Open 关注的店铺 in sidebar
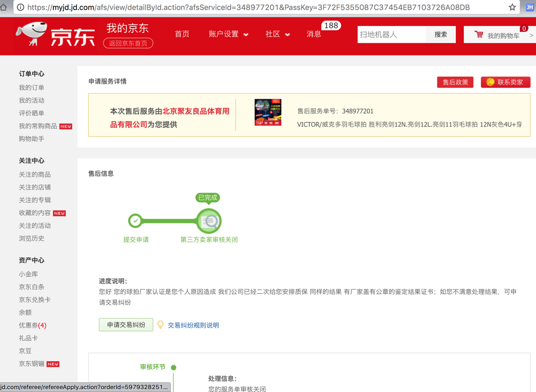Image resolution: width=536 pixels, height=392 pixels. pyautogui.click(x=35, y=187)
